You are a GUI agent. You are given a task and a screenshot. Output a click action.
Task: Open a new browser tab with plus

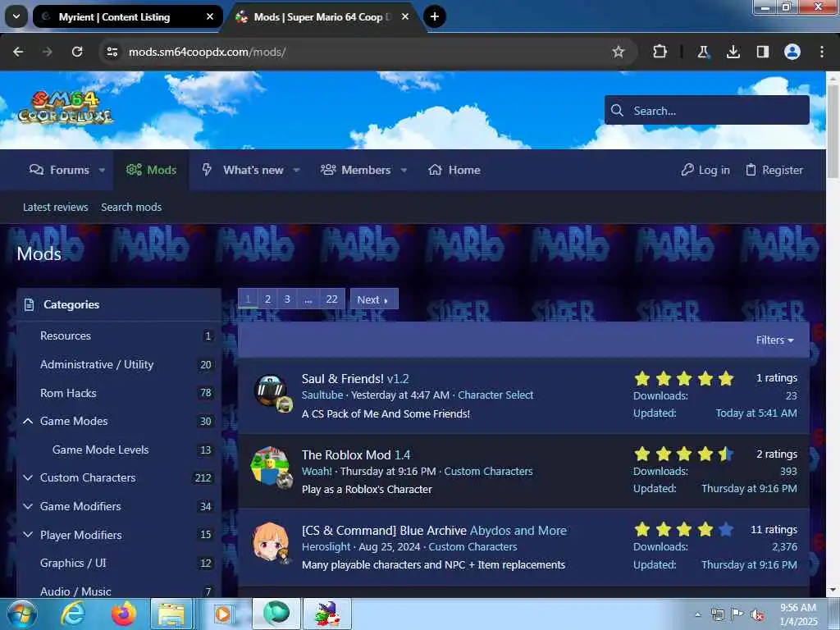click(435, 16)
